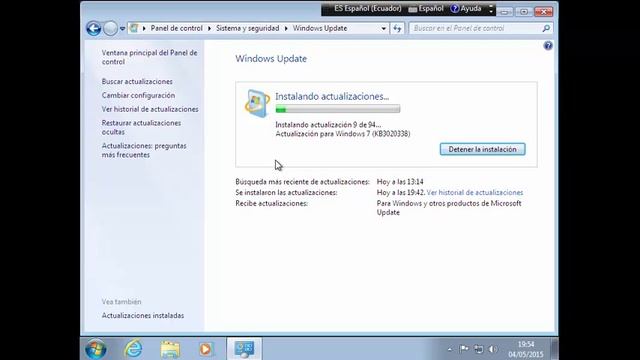Click the Back navigation arrow button

pos(93,29)
